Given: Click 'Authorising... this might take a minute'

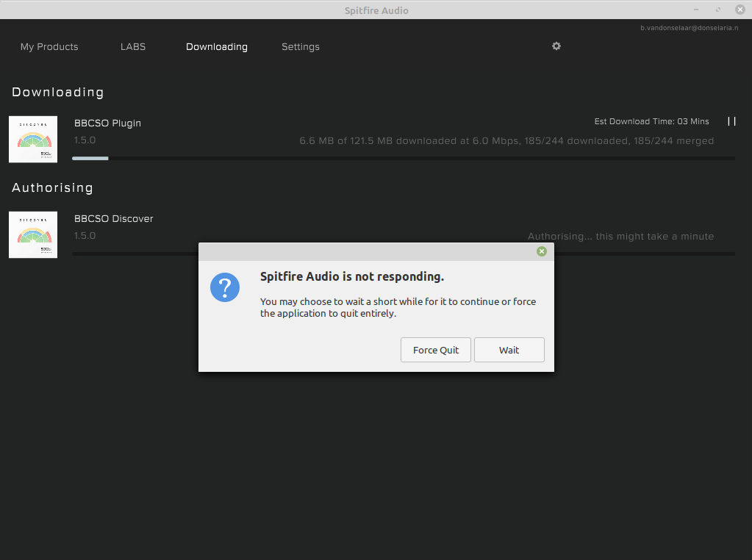Looking at the screenshot, I should [620, 237].
